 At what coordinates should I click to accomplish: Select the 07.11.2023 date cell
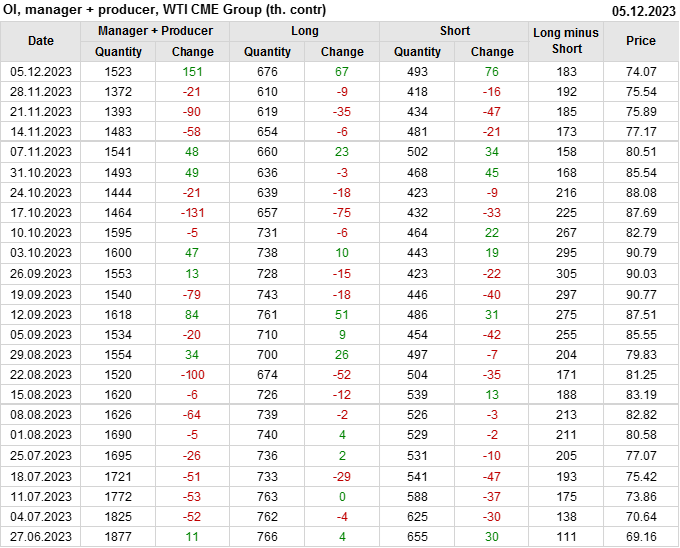coord(41,152)
